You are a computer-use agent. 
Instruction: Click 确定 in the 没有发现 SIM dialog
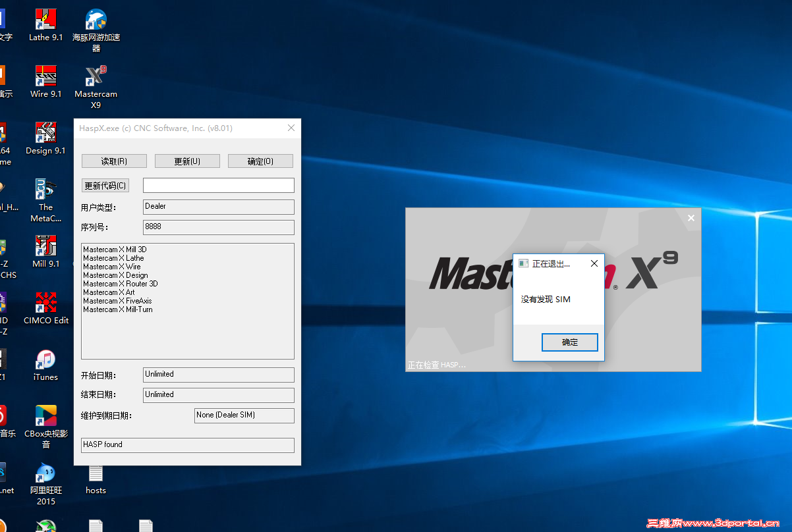point(570,342)
